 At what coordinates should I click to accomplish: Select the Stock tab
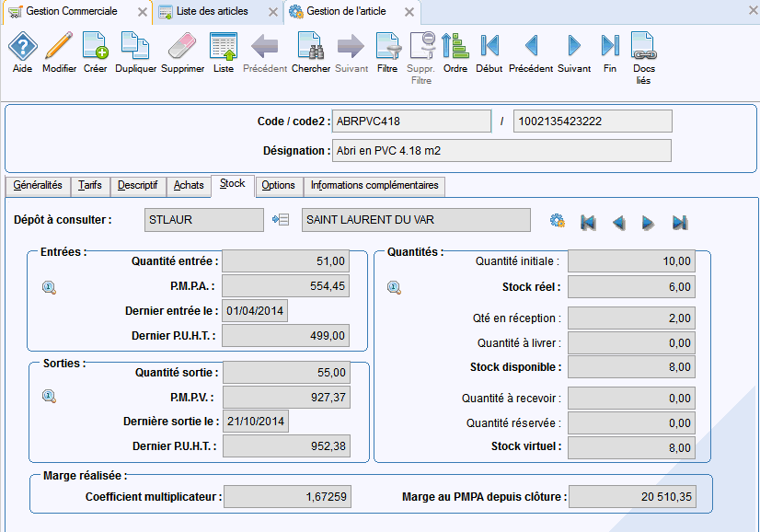click(233, 184)
